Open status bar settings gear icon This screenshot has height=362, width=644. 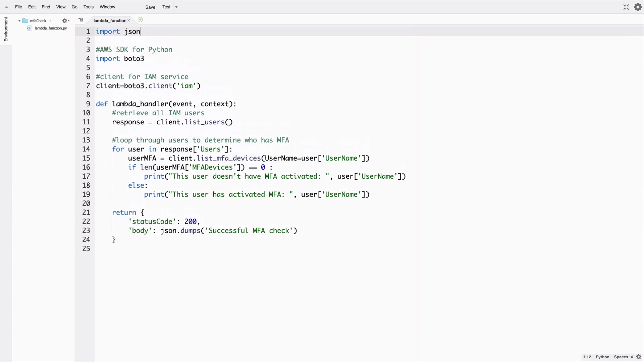(639, 357)
